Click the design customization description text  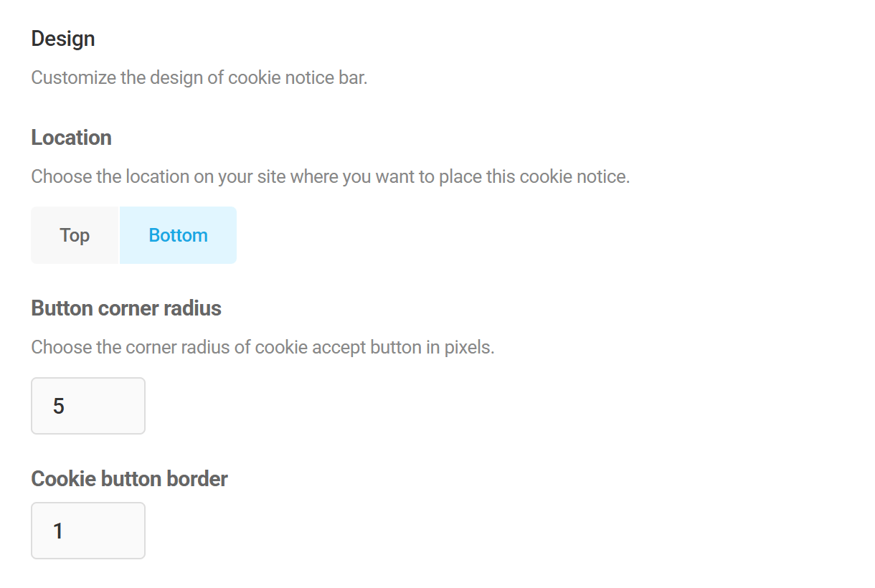click(199, 77)
